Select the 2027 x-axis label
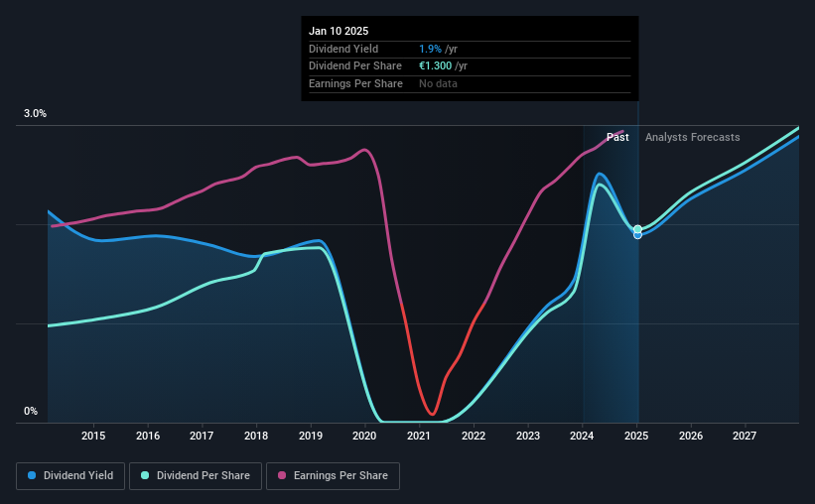 pos(745,436)
